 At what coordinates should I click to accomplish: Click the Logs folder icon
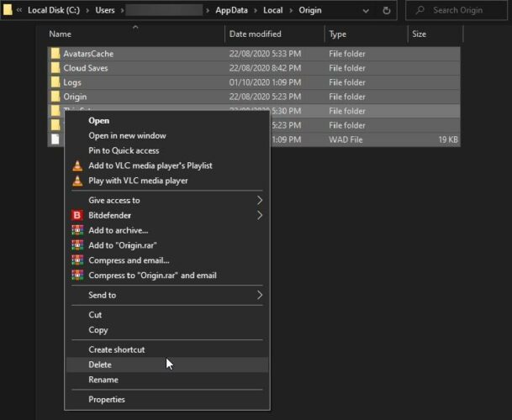[55, 82]
